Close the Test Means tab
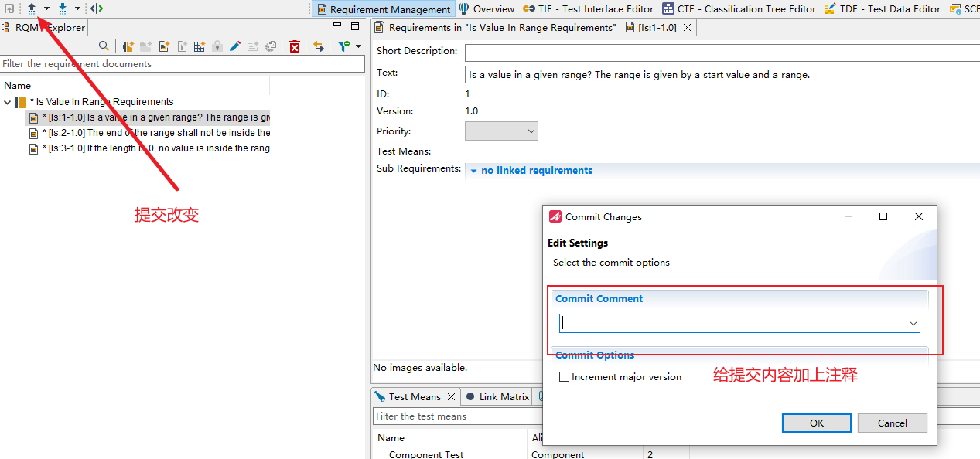 [x=452, y=396]
